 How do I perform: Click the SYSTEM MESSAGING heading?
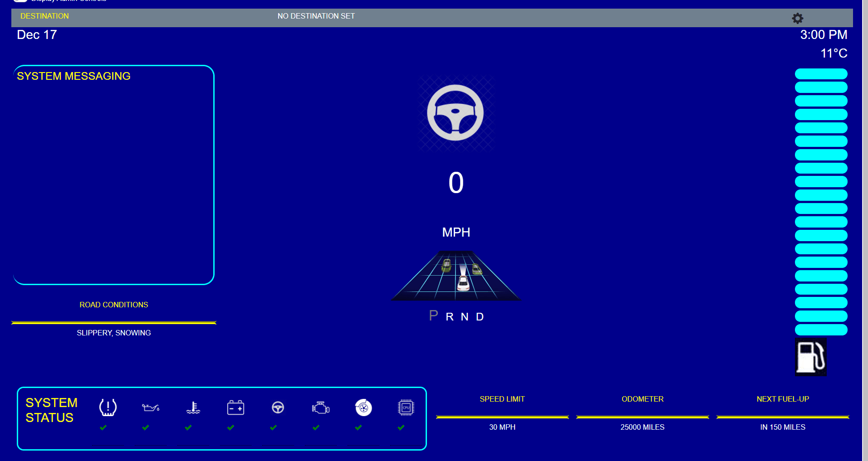[74, 76]
